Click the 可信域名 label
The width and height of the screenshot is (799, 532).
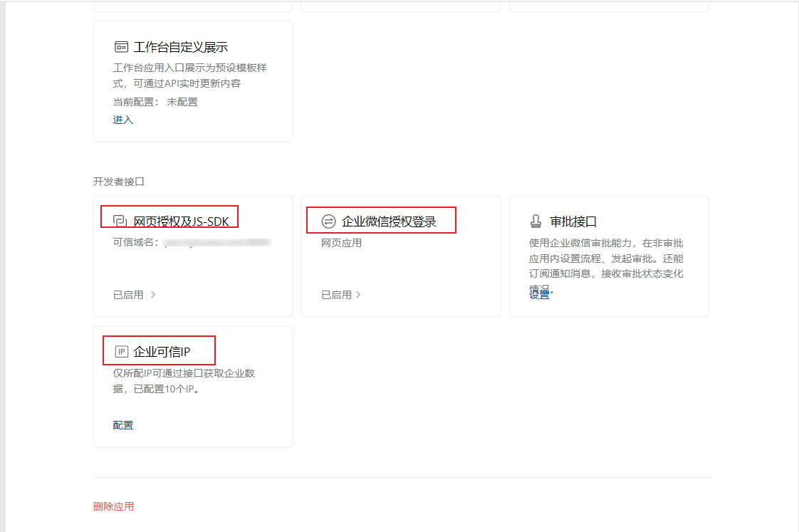point(135,243)
